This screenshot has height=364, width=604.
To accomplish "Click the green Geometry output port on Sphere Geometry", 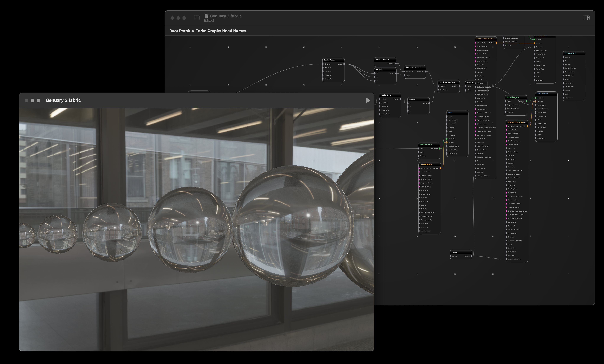I will tap(527, 101).
